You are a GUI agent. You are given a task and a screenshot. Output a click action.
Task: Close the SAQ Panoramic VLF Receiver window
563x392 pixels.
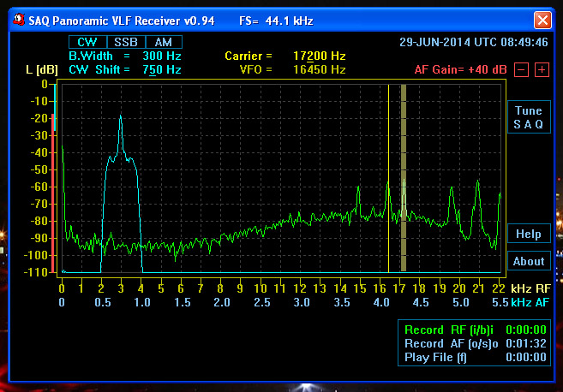(x=542, y=19)
